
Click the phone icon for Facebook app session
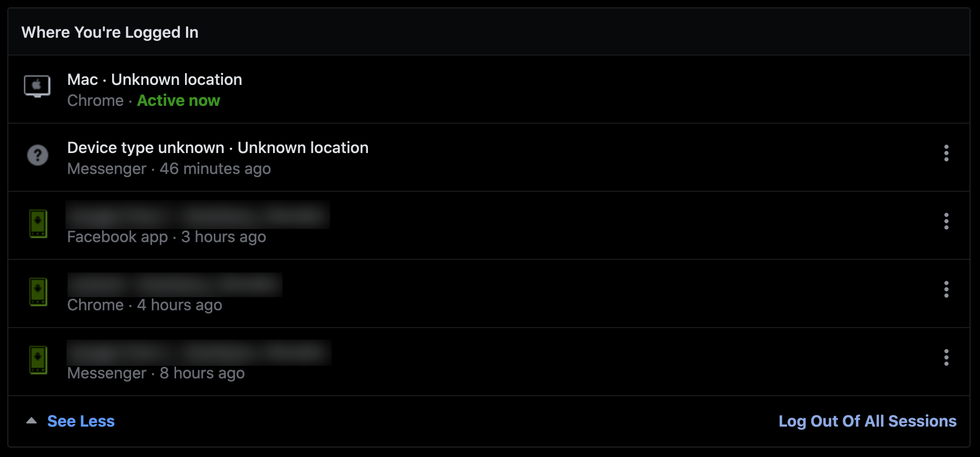point(38,224)
